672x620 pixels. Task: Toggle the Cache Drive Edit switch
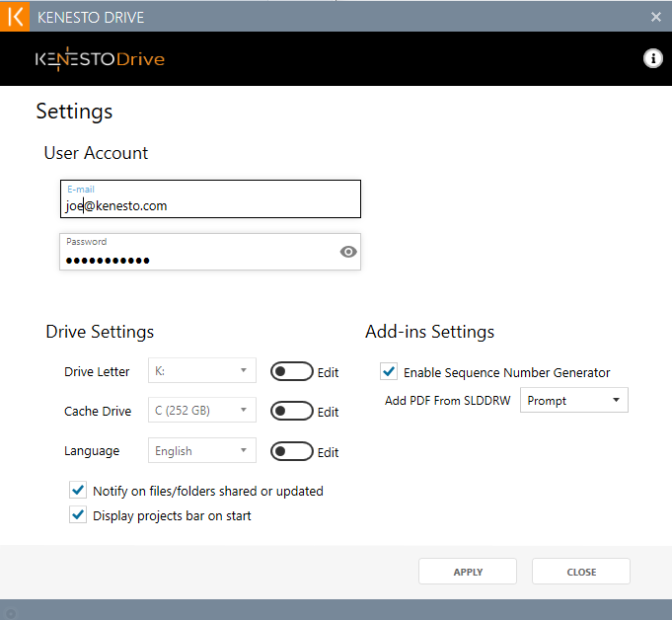[x=292, y=411]
